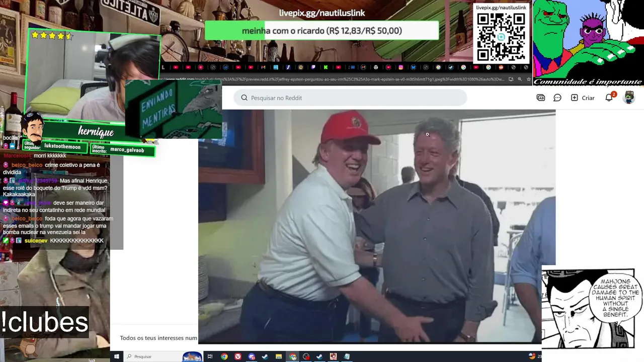Click the Reddit search field
The width and height of the screenshot is (644, 362).
pyautogui.click(x=350, y=98)
